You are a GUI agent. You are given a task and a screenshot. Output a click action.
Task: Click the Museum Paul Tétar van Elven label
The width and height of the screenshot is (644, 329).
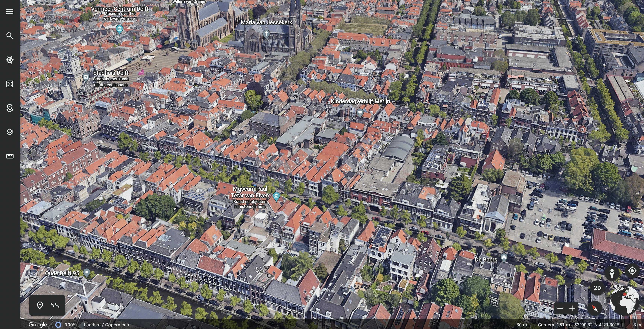tap(250, 192)
